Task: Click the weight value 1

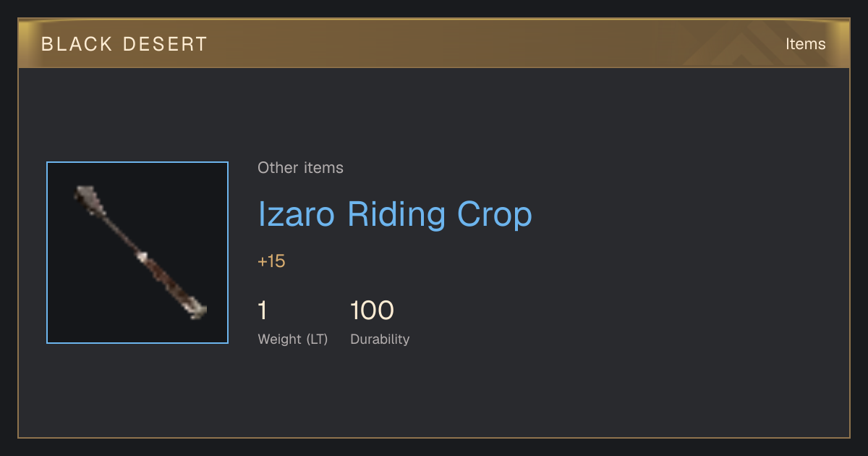Action: point(263,311)
